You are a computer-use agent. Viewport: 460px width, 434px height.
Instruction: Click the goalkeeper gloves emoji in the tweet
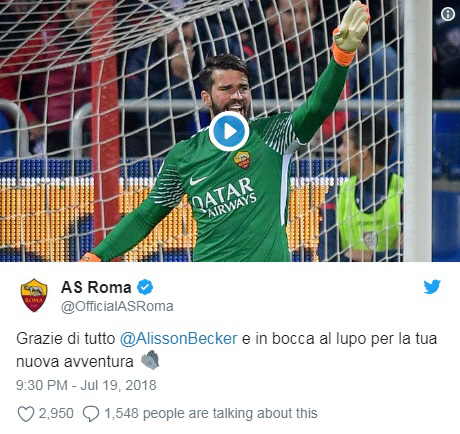pyautogui.click(x=150, y=360)
